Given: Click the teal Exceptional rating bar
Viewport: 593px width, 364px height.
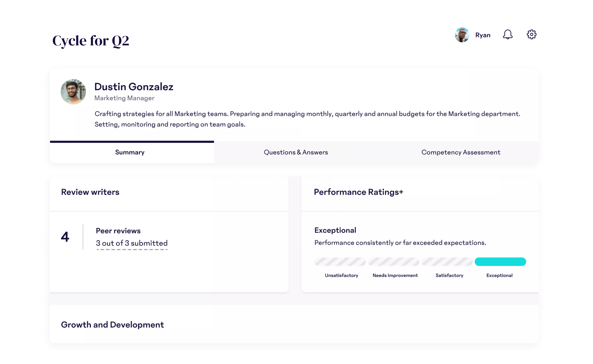Looking at the screenshot, I should click(x=500, y=262).
